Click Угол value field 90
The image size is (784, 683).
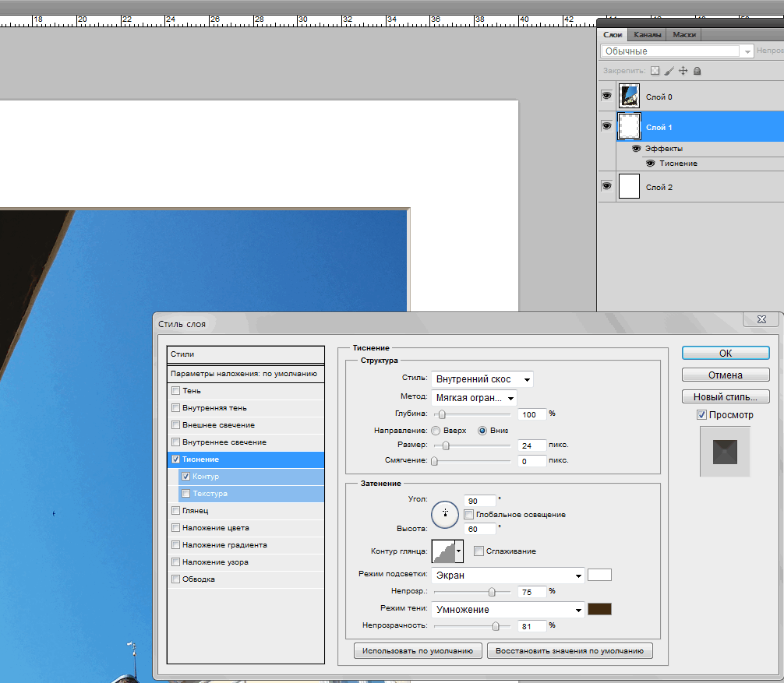(x=480, y=501)
